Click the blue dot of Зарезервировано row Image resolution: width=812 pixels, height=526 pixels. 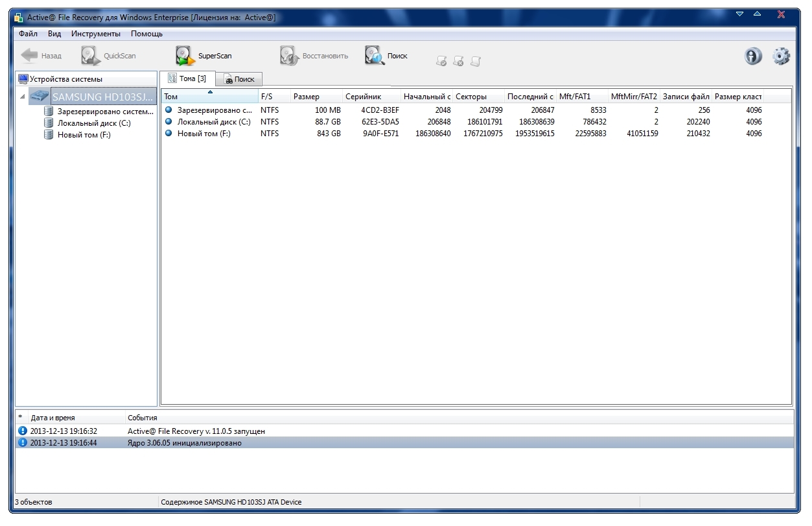pos(168,110)
